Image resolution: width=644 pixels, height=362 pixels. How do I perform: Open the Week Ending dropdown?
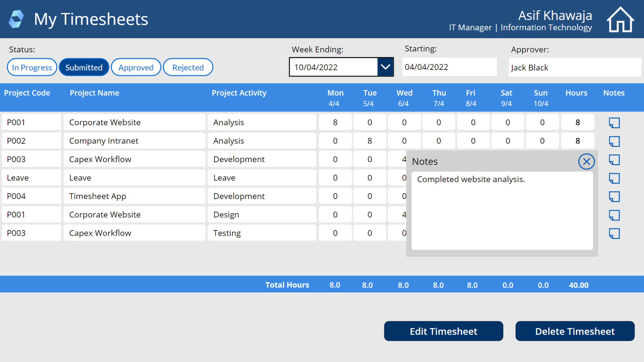386,67
